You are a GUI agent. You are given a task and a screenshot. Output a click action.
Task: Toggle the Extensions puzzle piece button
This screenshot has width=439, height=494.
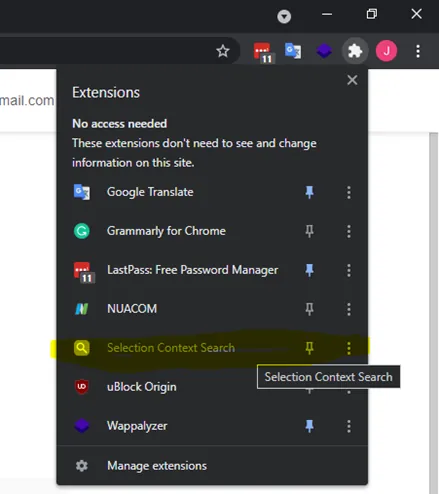point(355,51)
